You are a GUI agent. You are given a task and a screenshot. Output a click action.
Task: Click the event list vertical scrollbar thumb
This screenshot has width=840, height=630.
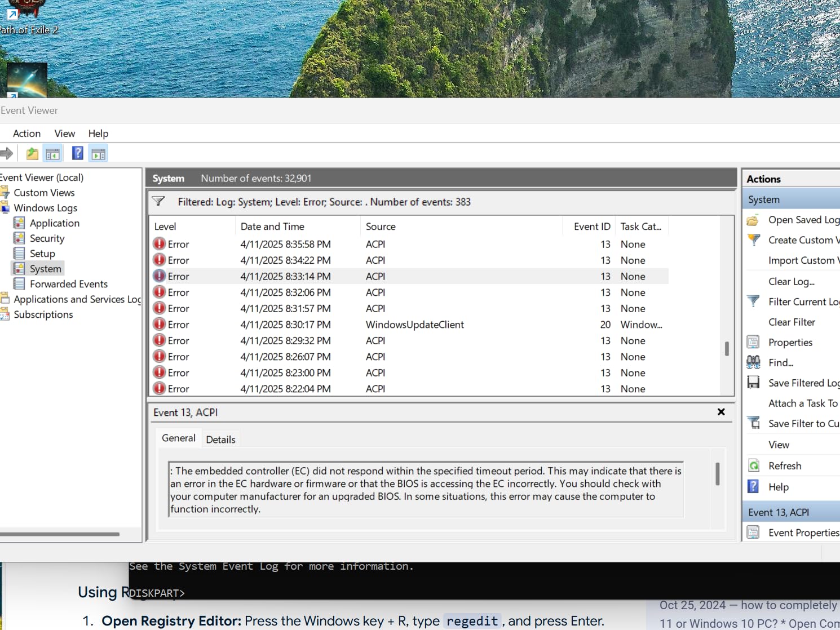coord(727,349)
